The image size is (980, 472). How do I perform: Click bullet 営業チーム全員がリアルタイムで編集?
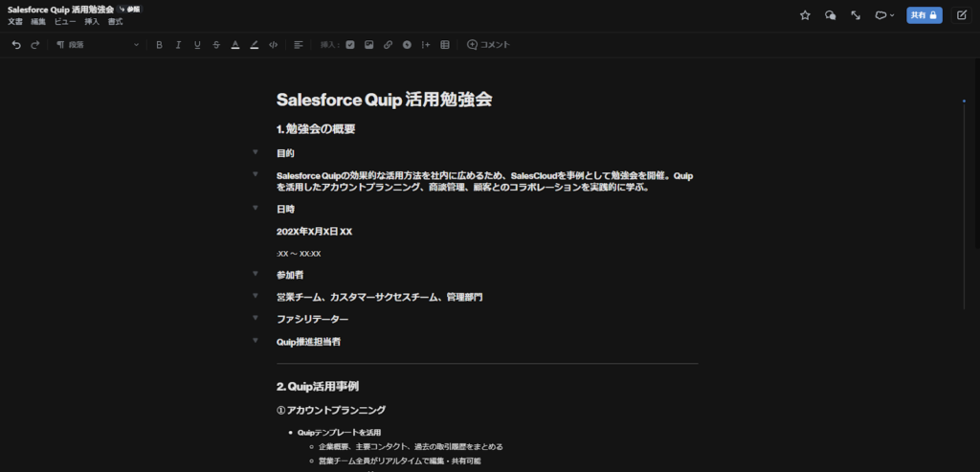[x=399, y=461]
